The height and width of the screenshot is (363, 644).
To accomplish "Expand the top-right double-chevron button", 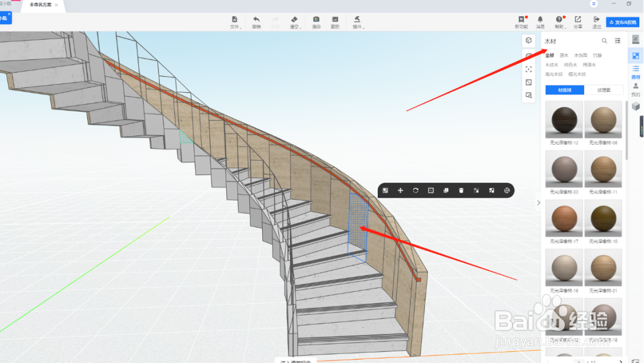I will tap(593, 3).
